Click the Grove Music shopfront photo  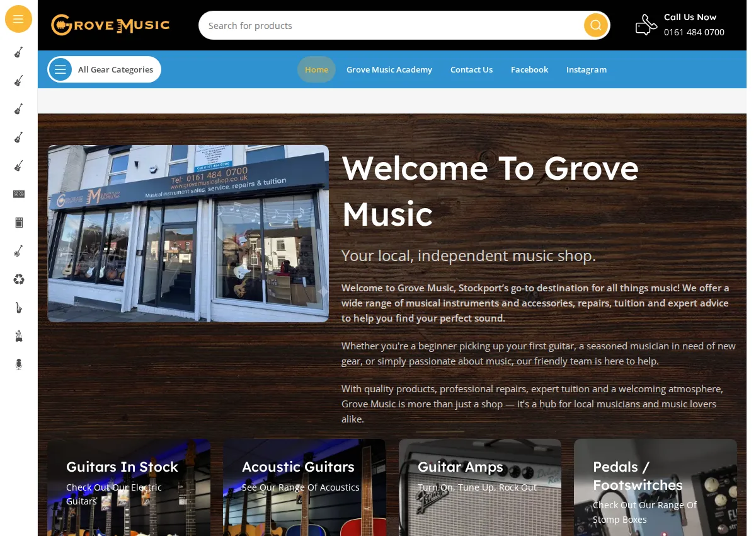pos(188,233)
